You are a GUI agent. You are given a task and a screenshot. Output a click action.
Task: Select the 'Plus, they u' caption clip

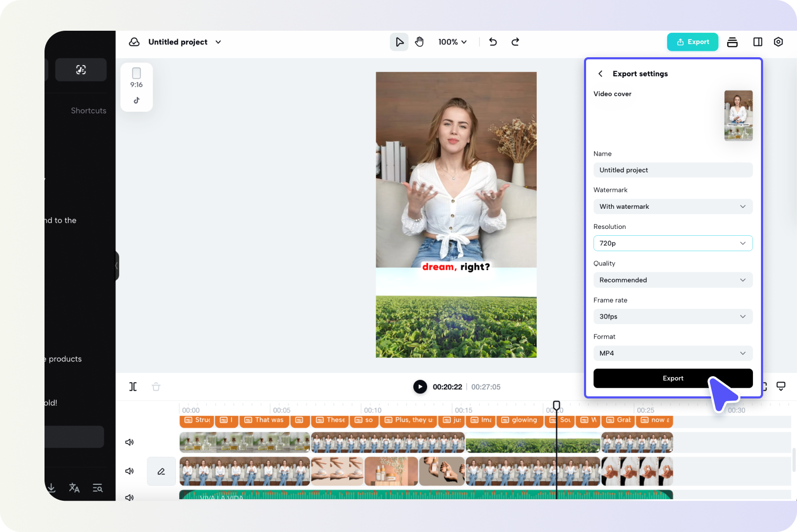(x=409, y=420)
